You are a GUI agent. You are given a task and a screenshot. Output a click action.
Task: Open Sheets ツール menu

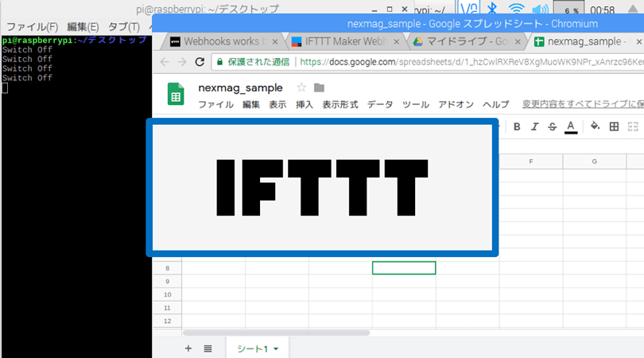tap(416, 104)
